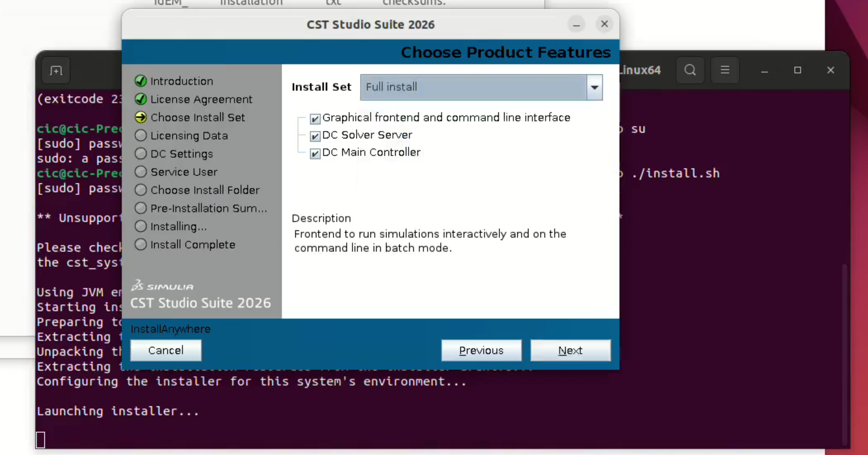Click the License Agreement green checkmark icon
The image size is (868, 455).
(x=141, y=99)
